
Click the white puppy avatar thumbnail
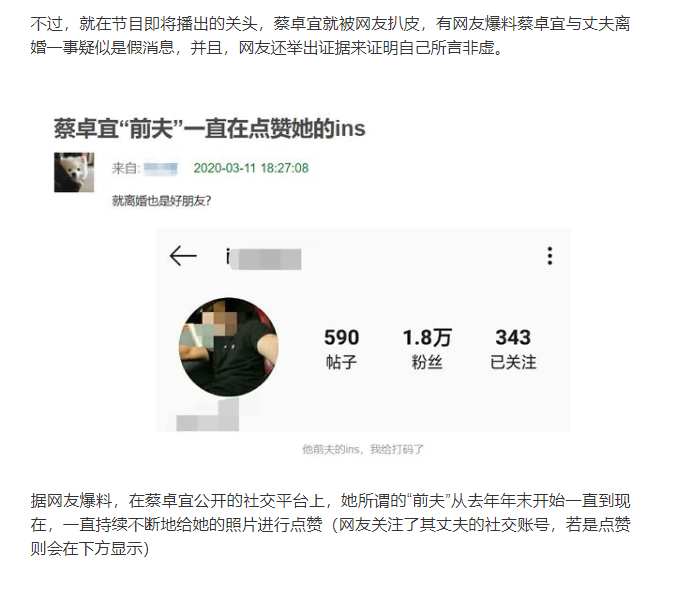click(x=74, y=172)
